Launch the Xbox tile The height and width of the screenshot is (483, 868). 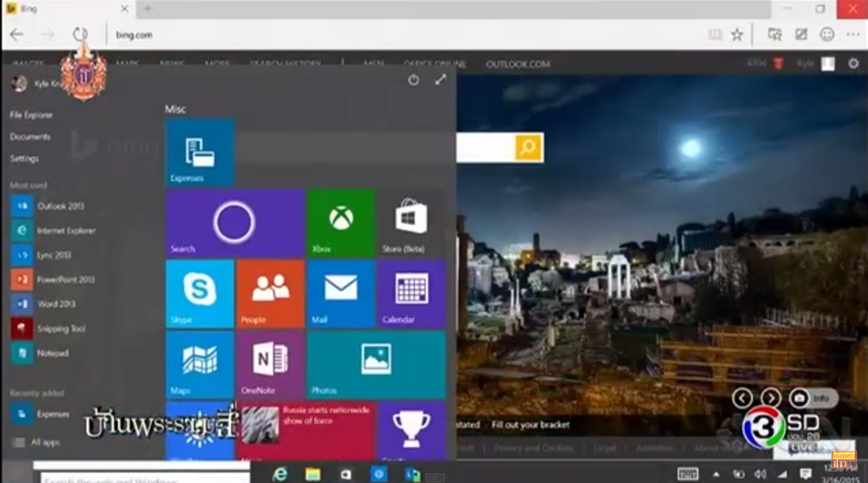click(x=341, y=223)
